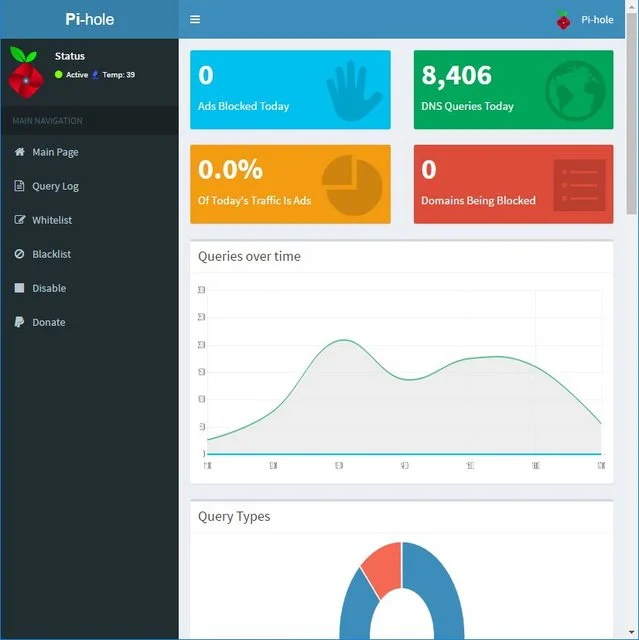Click the Ads Blocked Today label
This screenshot has width=639, height=640.
(x=244, y=106)
